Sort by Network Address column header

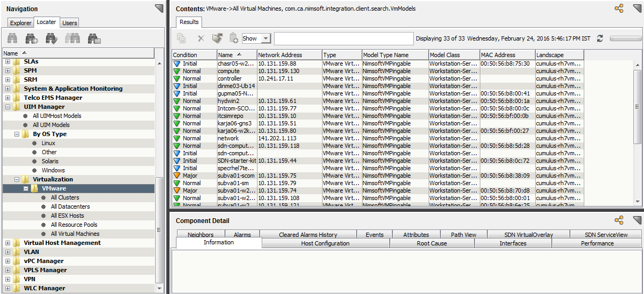[289, 55]
